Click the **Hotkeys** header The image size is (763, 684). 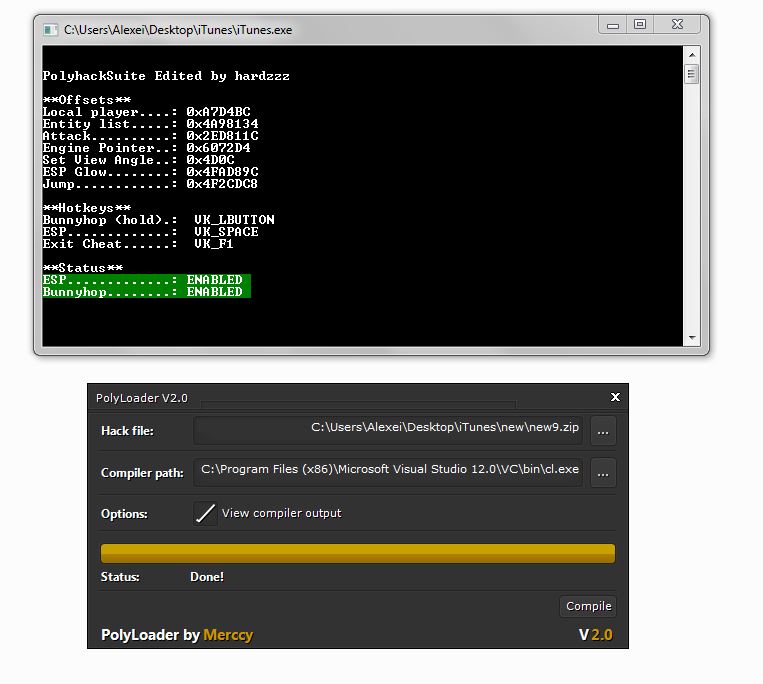click(x=87, y=208)
